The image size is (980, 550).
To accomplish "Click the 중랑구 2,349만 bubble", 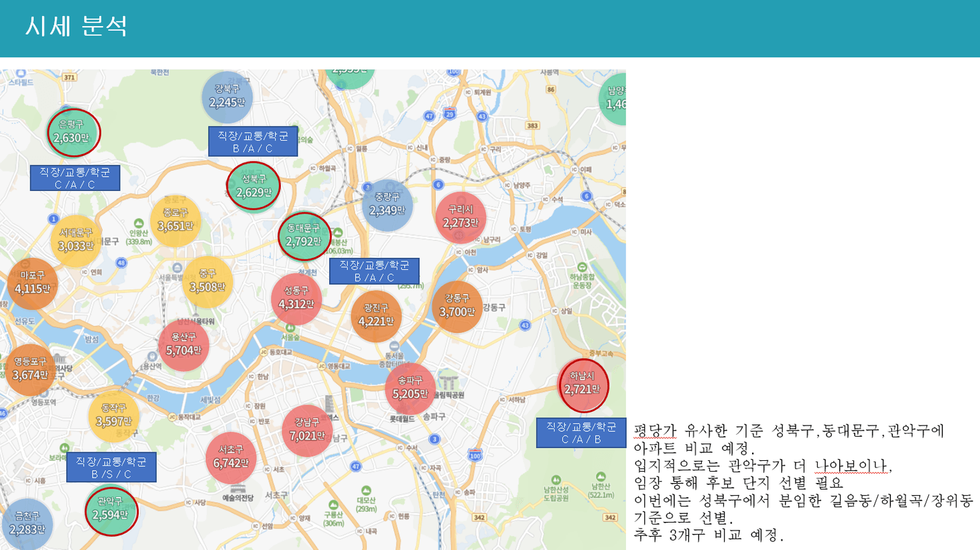I will (x=387, y=204).
